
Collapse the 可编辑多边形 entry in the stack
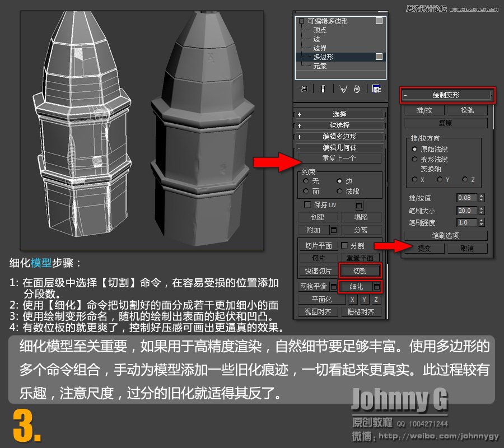coord(303,21)
